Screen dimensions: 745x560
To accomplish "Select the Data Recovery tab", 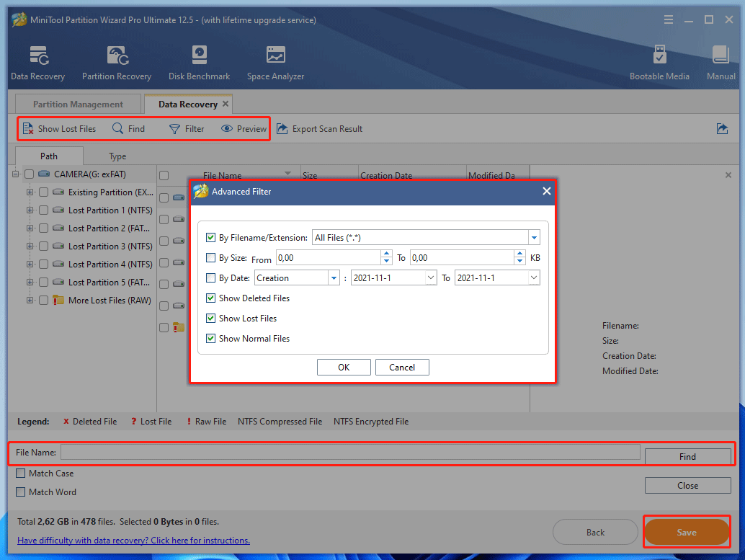I will (x=187, y=104).
